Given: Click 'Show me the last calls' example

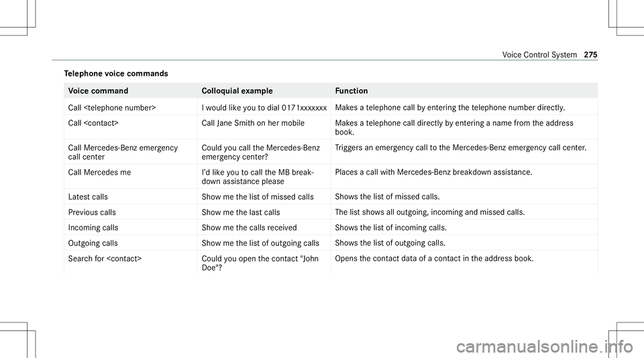Looking at the screenshot, I should [x=241, y=212].
